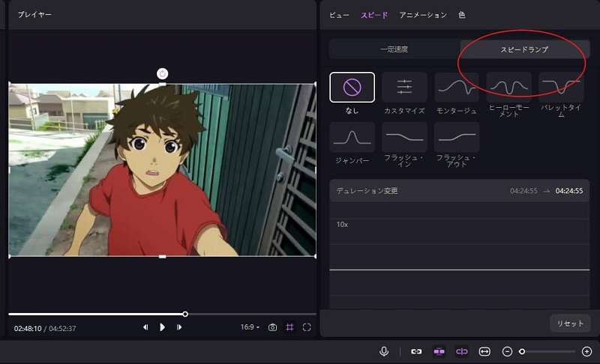The image size is (600, 364).
Task: Click the 04:52:37 total duration text
Action: [x=62, y=329]
